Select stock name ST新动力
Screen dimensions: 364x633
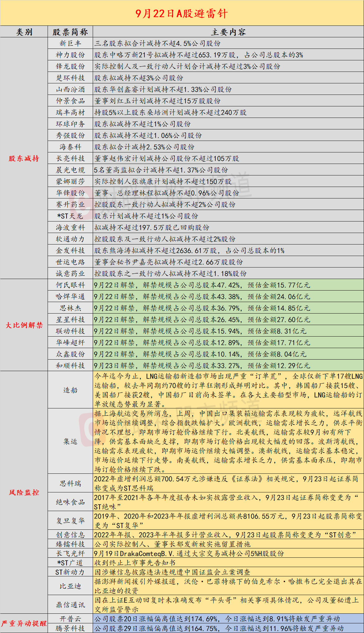pos(70,572)
